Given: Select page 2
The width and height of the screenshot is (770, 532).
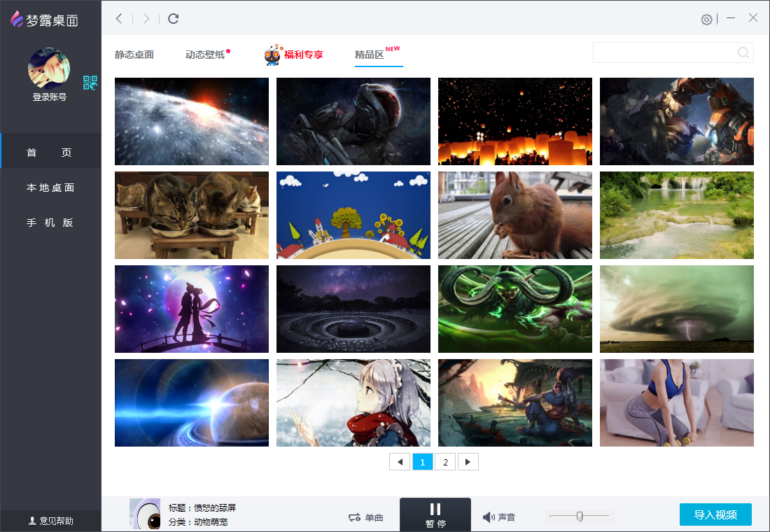Looking at the screenshot, I should pyautogui.click(x=445, y=462).
